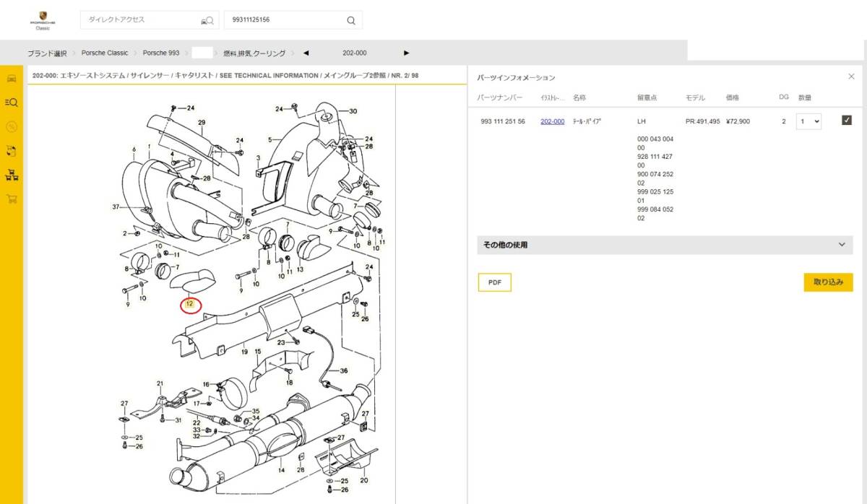Click the highlighted callout 12 on the diagram

[189, 305]
